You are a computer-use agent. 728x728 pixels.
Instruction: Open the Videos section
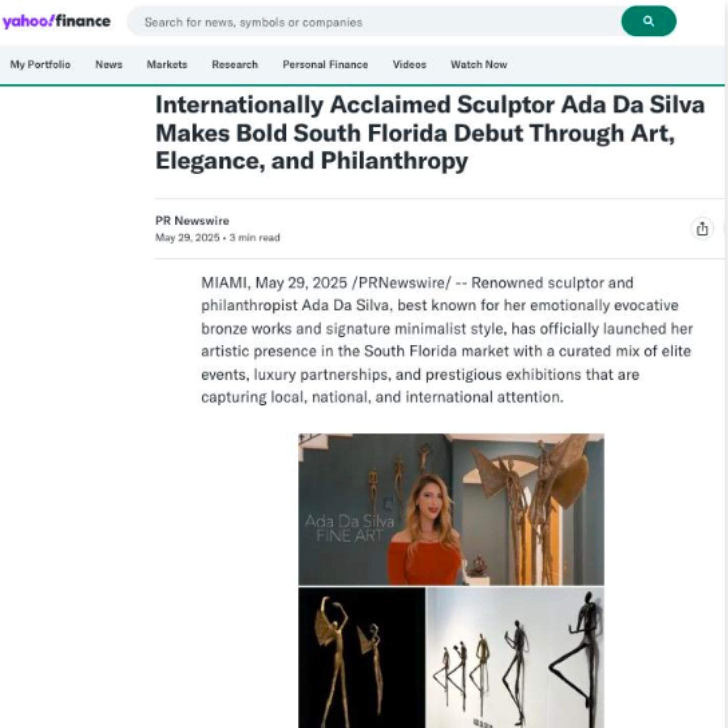(409, 64)
